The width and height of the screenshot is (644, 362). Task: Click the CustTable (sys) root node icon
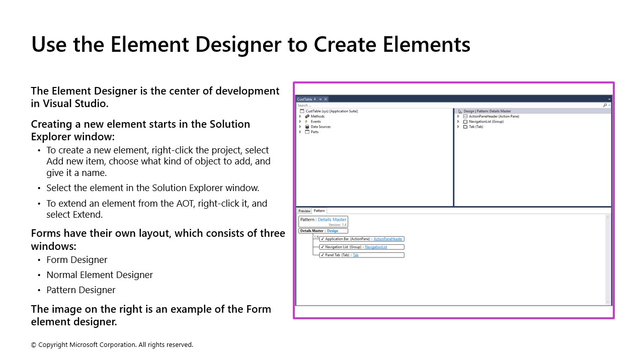(x=302, y=111)
